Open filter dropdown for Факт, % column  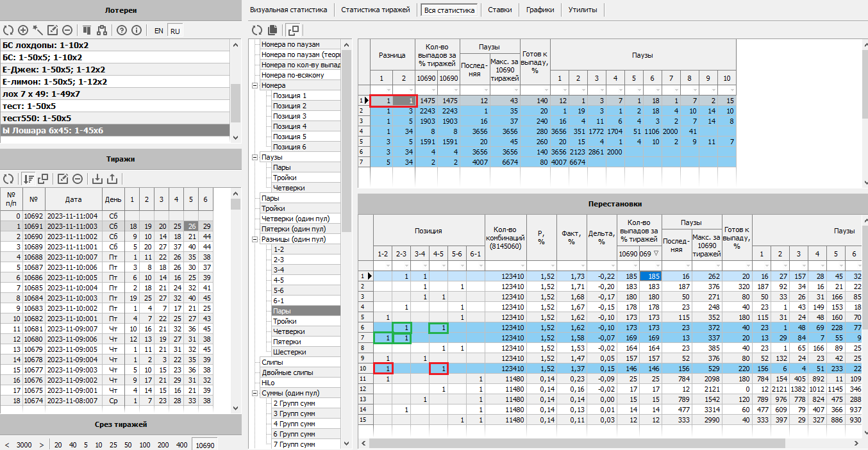coord(581,265)
